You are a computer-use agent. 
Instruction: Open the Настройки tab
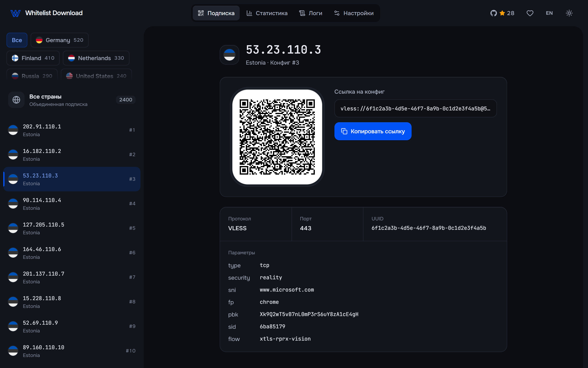354,13
